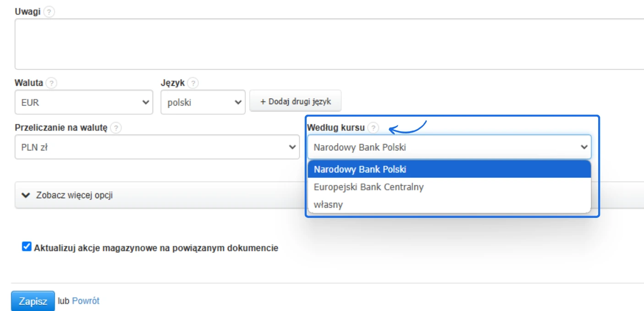Open the Język dropdown set to polski
644x311 pixels.
point(202,101)
